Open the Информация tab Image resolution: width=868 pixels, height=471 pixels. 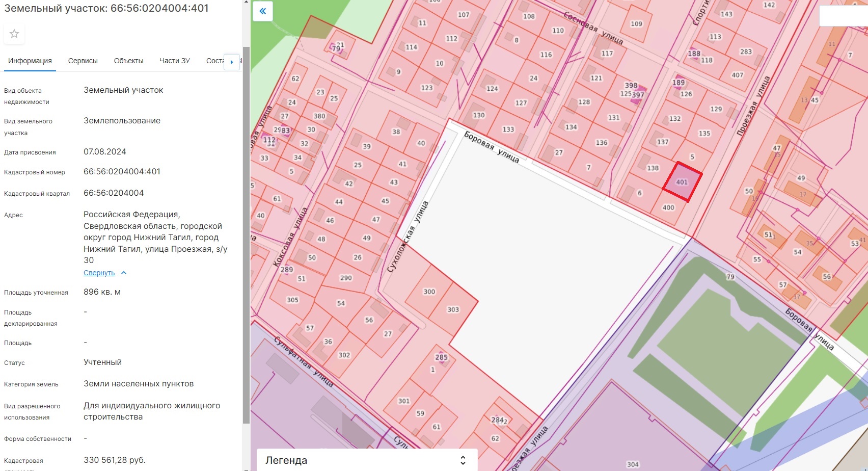click(30, 61)
